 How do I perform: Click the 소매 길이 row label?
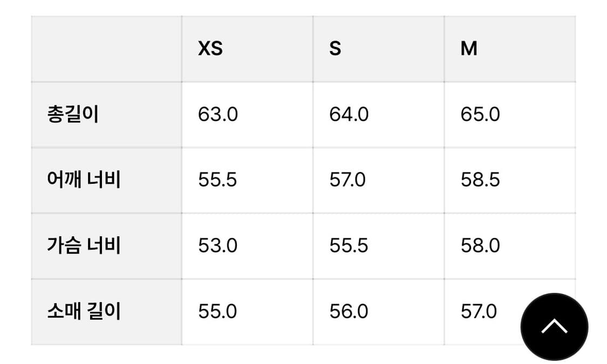[x=84, y=312]
